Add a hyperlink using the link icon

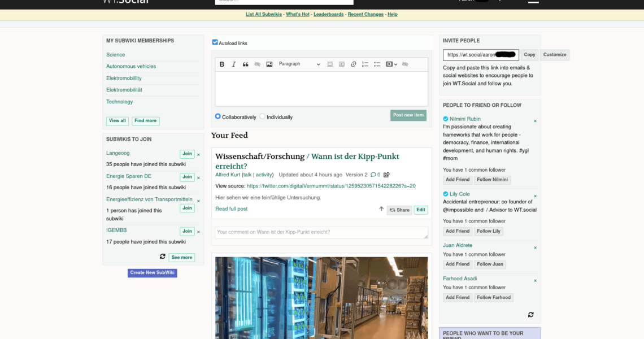pos(354,64)
